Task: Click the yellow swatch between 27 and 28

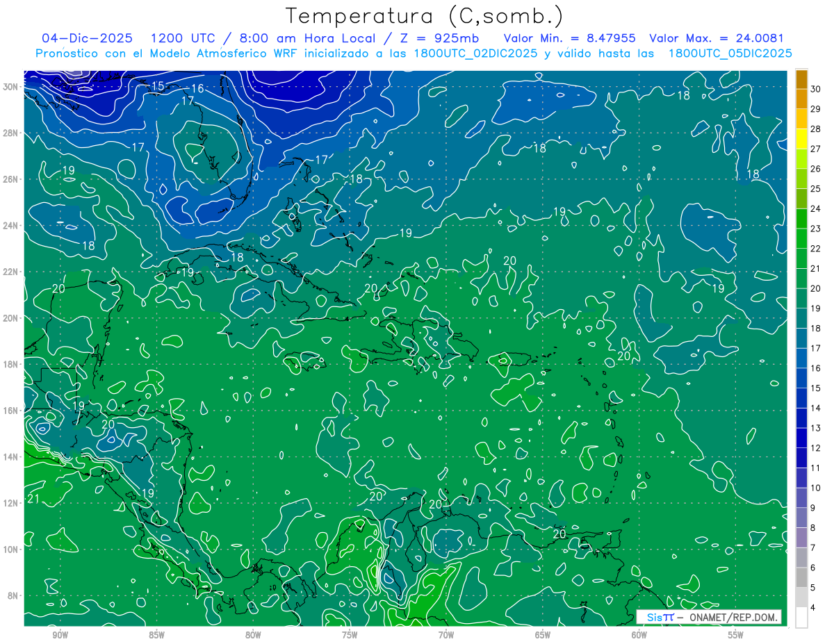Action: 801,139
